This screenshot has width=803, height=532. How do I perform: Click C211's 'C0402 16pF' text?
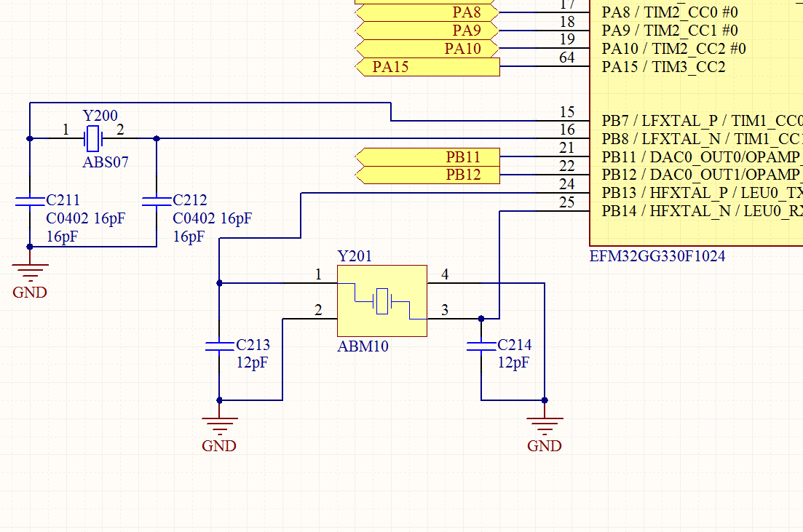pos(85,218)
